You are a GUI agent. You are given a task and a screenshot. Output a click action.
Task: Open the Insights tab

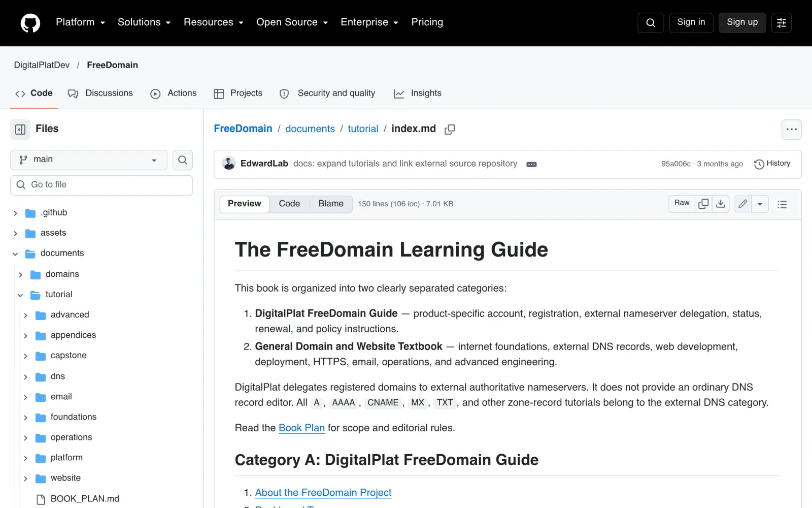(418, 93)
